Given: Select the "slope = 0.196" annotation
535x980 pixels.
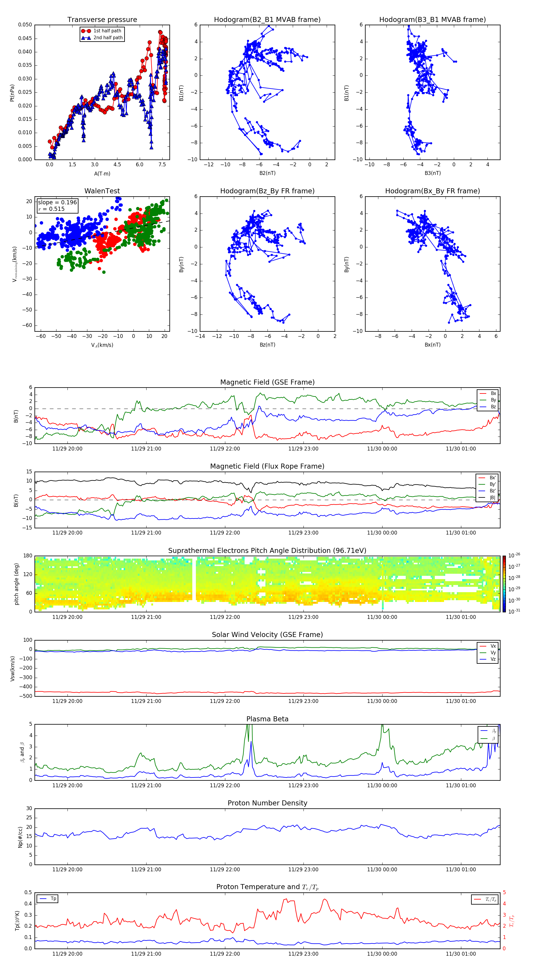Looking at the screenshot, I should [57, 203].
